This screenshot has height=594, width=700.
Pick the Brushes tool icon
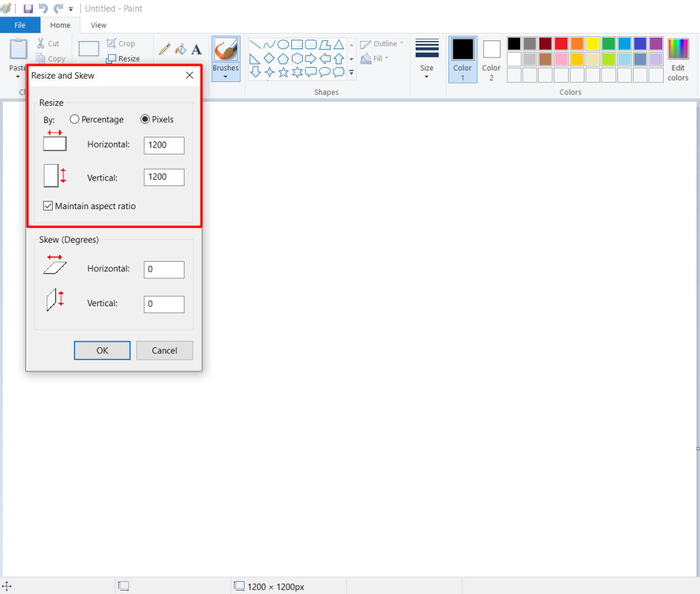click(x=226, y=49)
